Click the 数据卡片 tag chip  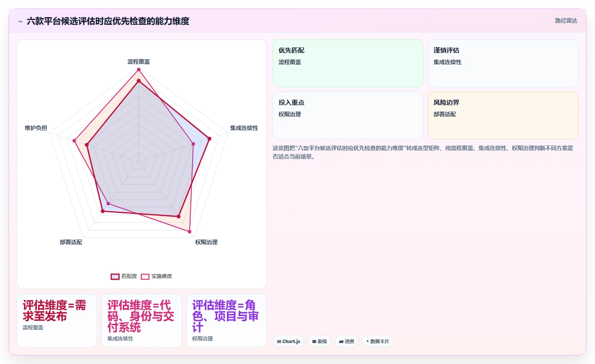377,341
